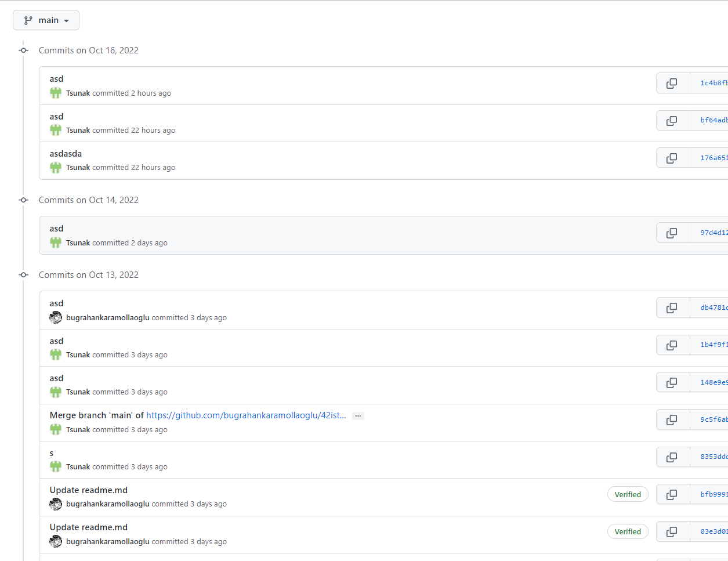Open the 'Update readme.md' commit message
The height and width of the screenshot is (561, 728).
(88, 490)
